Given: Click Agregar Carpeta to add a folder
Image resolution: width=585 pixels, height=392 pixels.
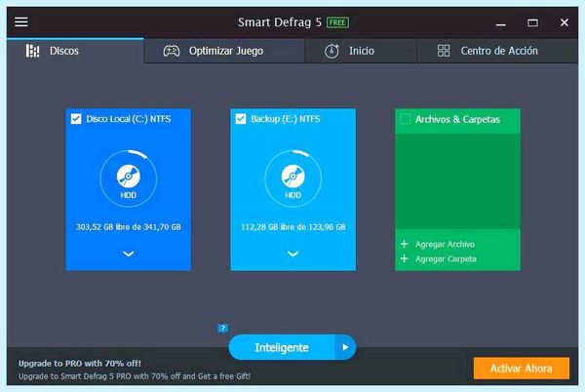Looking at the screenshot, I should 438,258.
